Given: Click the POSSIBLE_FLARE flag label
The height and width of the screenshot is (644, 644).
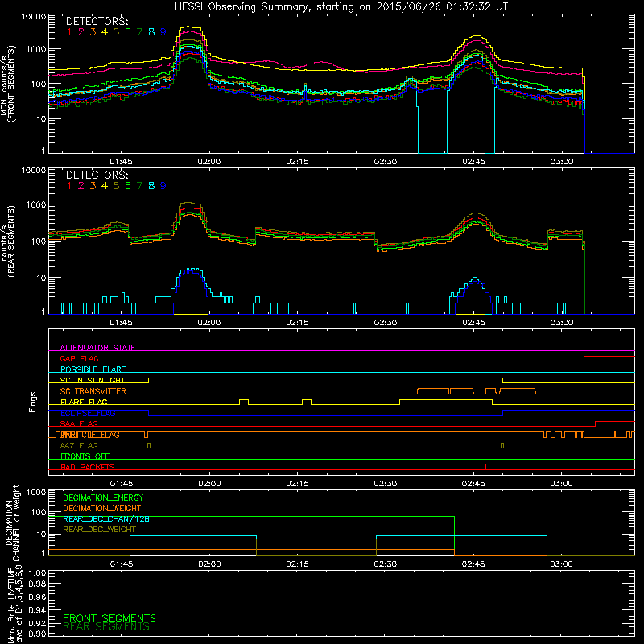Looking at the screenshot, I should pyautogui.click(x=93, y=369).
